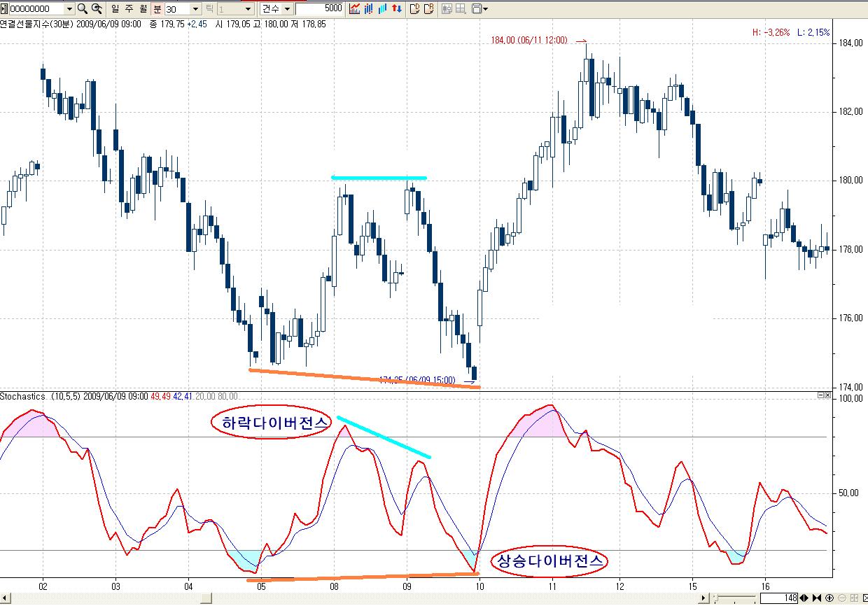
Task: Switch to 월 (monthly) period
Action: pyautogui.click(x=142, y=8)
